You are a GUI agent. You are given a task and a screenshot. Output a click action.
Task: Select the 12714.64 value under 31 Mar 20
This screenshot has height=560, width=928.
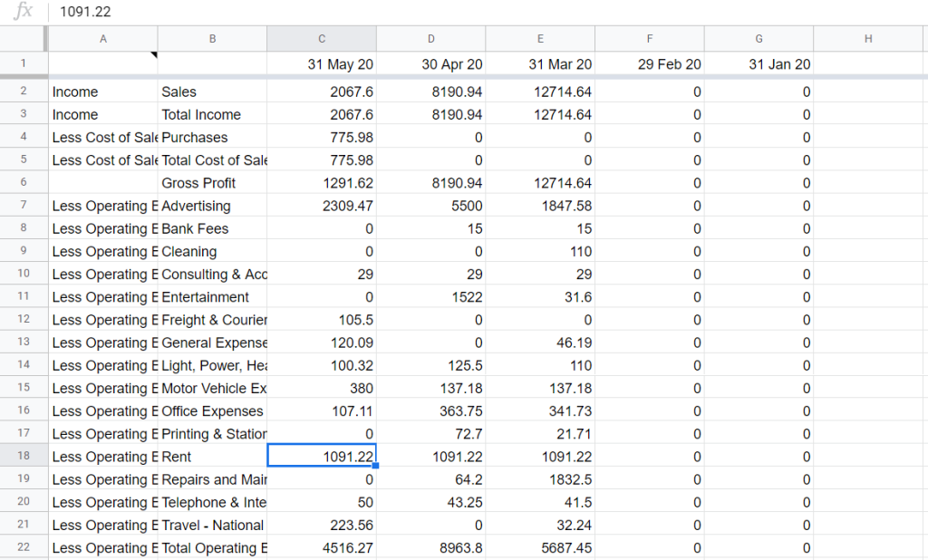pos(540,92)
